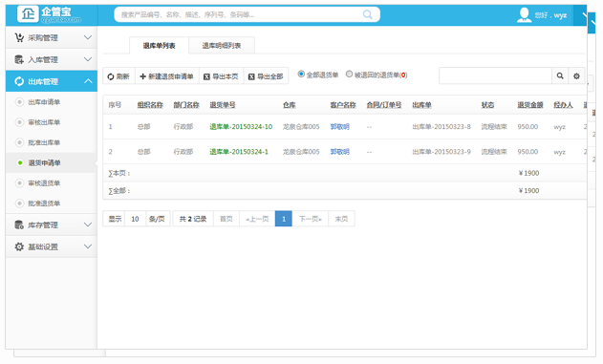The width and height of the screenshot is (603, 364).
Task: Collapse the 出库管理 menu chevron
Action: pos(88,81)
